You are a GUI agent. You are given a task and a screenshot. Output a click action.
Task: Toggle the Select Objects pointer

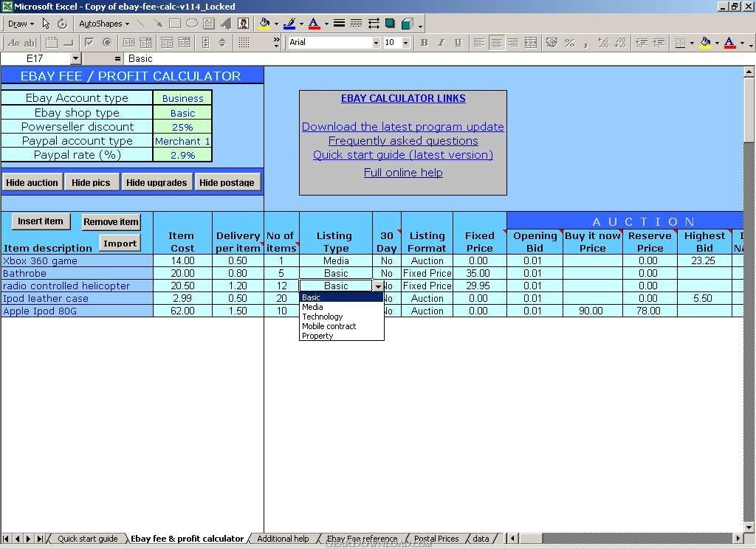click(x=46, y=24)
